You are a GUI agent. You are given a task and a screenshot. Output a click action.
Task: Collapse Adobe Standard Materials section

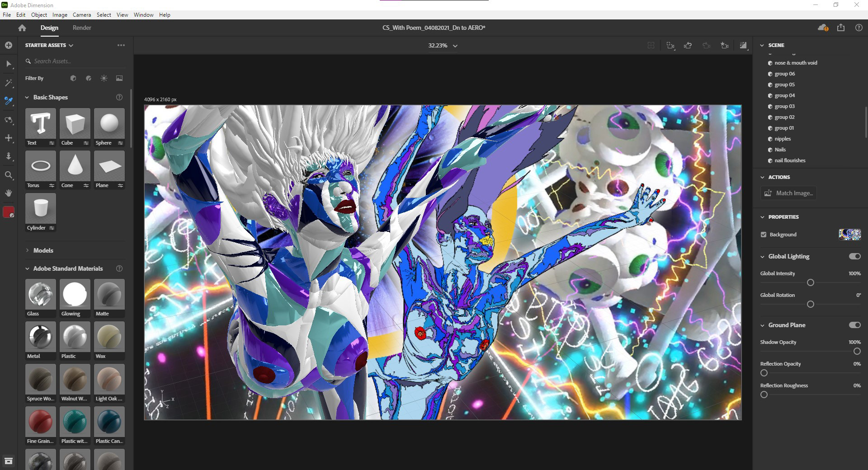(27, 268)
